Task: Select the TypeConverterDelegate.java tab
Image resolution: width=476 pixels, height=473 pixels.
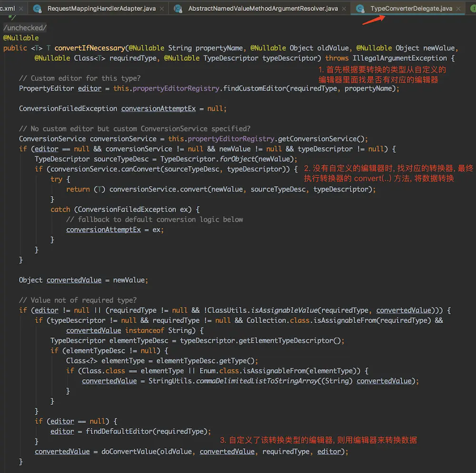Action: (411, 9)
